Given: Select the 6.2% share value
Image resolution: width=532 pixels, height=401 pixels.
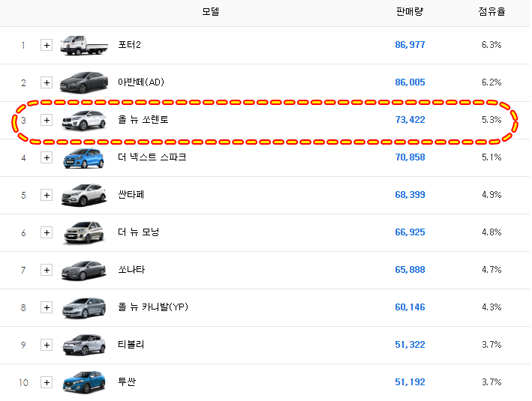Looking at the screenshot, I should tap(491, 82).
